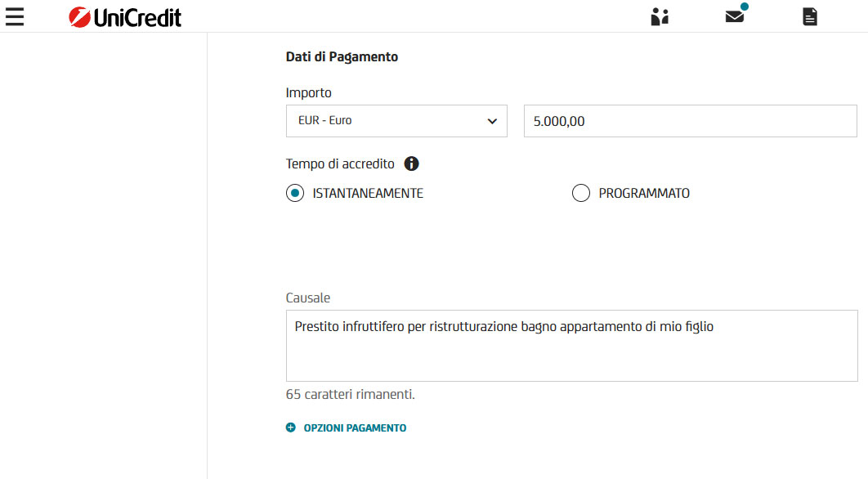This screenshot has width=868, height=479.
Task: Click the plus icon beside OPZIONI PAGAMENTO
Action: [x=291, y=428]
